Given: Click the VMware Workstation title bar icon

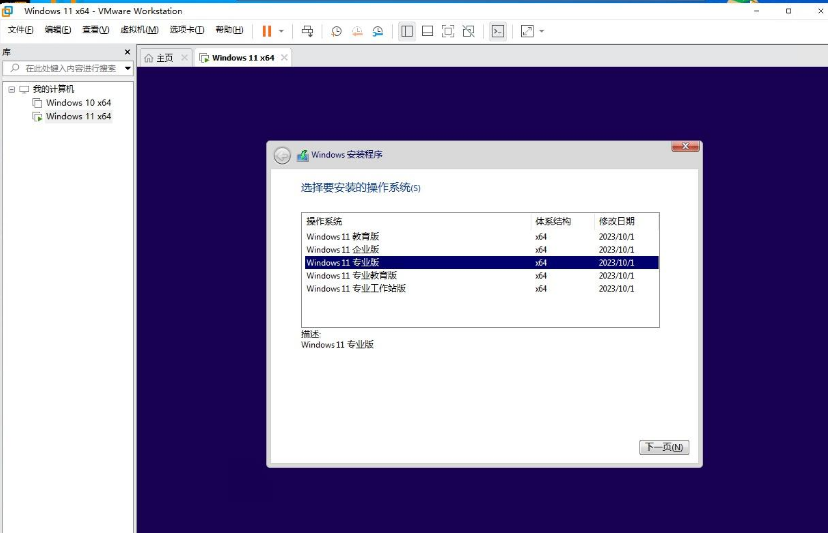Looking at the screenshot, I should click(x=7, y=11).
